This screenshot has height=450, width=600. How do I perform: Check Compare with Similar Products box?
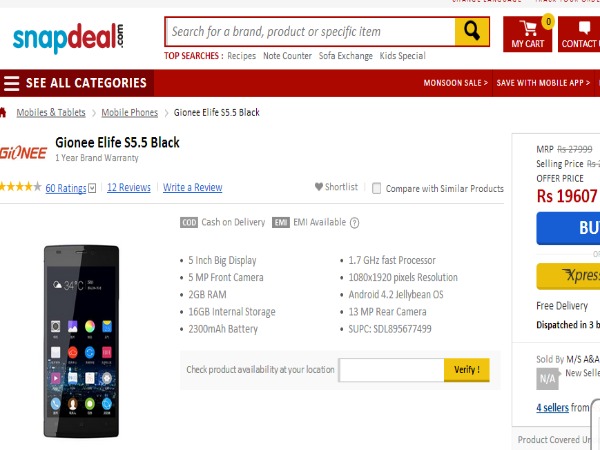tap(377, 188)
